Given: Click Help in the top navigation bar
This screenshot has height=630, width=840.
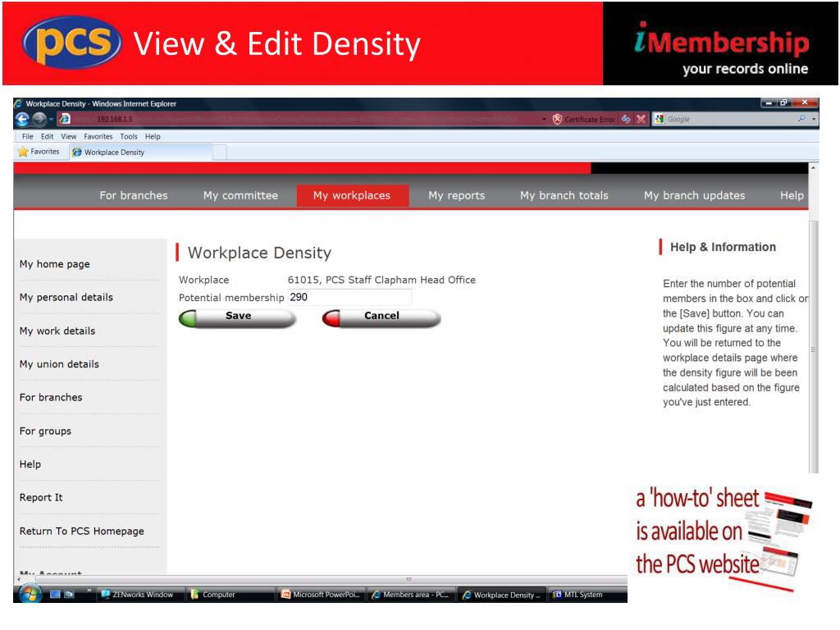Looking at the screenshot, I should 792,195.
